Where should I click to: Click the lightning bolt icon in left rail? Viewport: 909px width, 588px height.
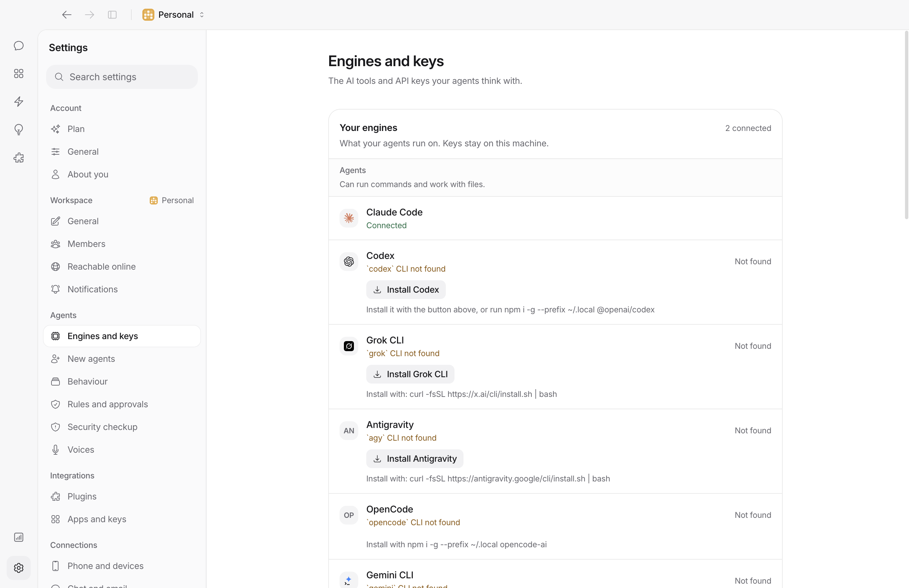tap(18, 102)
